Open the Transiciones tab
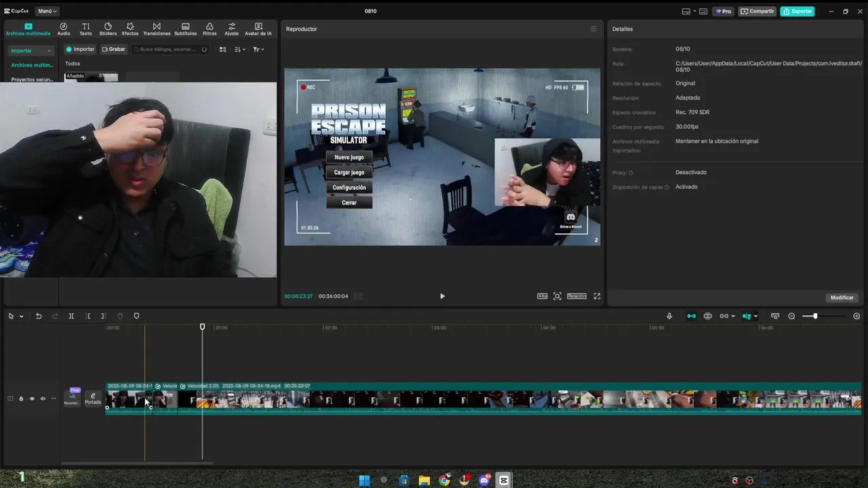This screenshot has height=488, width=868. point(157,29)
